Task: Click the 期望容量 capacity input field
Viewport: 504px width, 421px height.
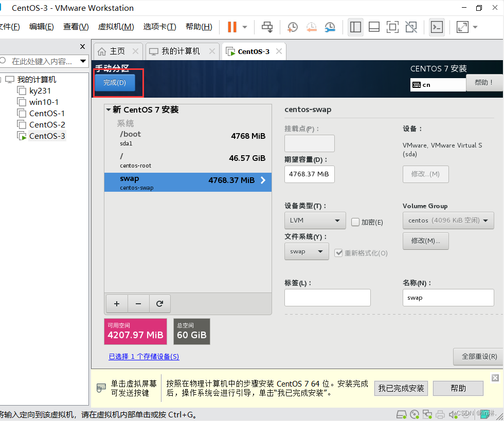Action: pos(309,174)
